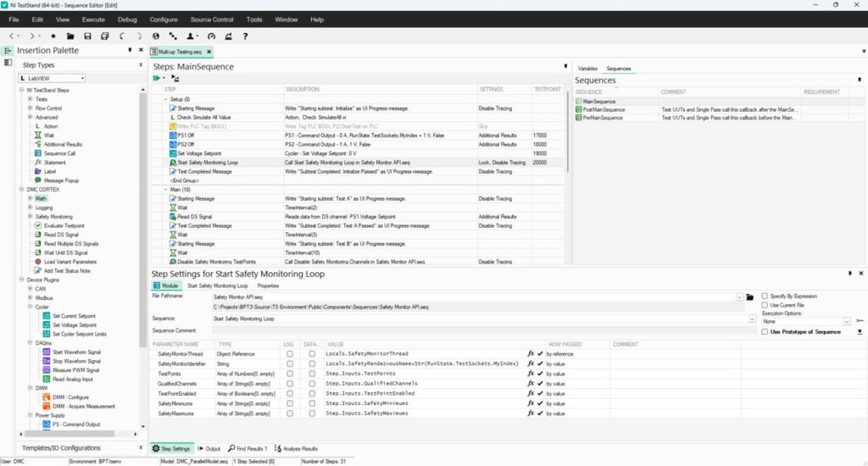Open the Source Control menu
This screenshot has height=466, width=868.
212,19
